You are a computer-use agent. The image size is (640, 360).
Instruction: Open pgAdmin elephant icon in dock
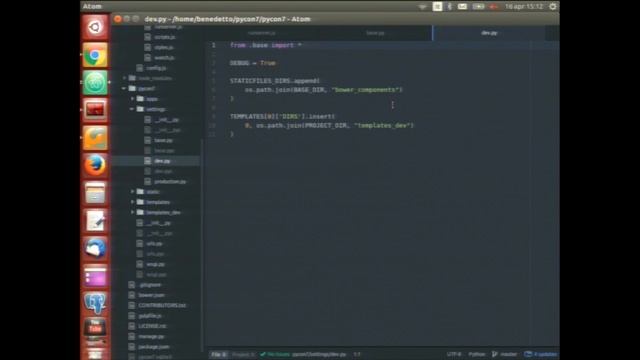[95, 303]
